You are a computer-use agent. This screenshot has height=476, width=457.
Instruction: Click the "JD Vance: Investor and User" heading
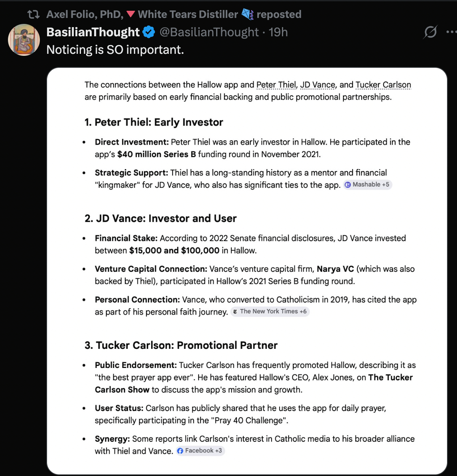161,218
